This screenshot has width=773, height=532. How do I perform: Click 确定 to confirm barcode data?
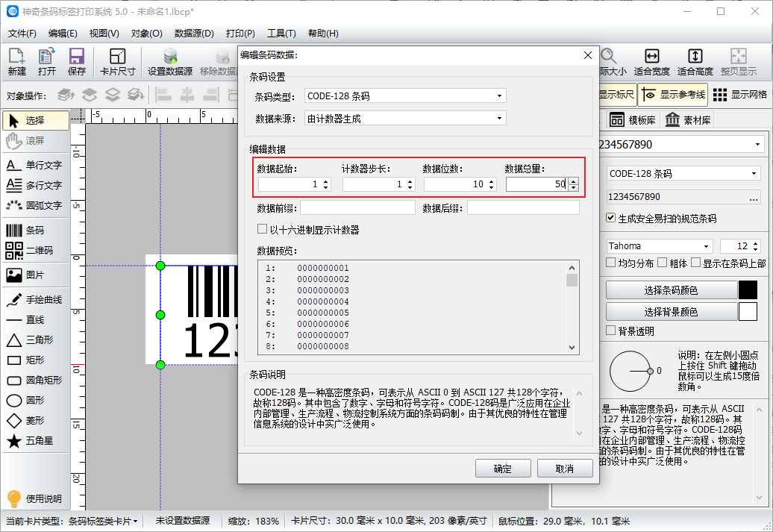point(503,469)
